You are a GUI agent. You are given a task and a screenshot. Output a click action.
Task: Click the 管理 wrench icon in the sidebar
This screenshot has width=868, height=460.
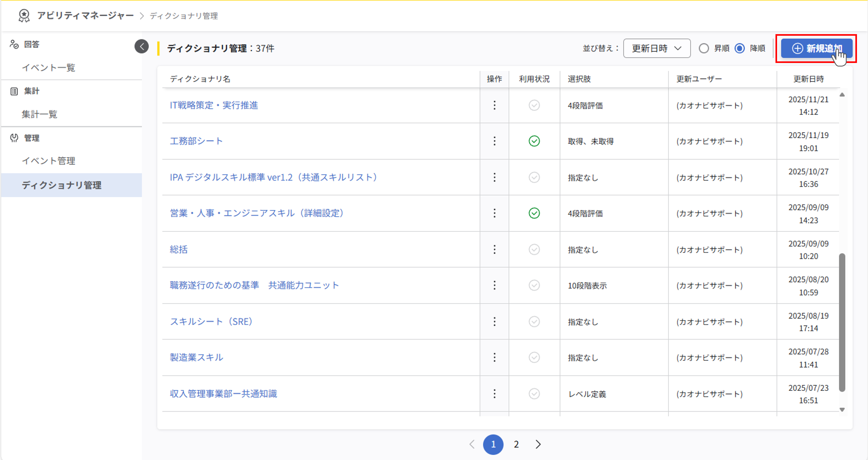pos(14,138)
